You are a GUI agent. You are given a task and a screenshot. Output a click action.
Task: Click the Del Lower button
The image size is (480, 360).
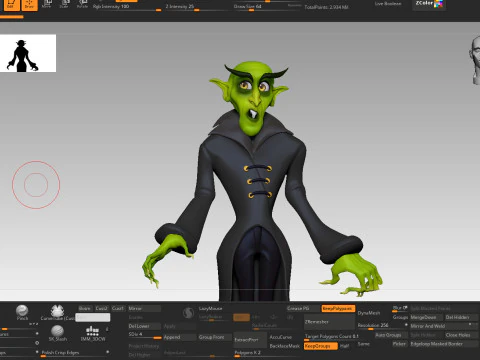tap(144, 326)
